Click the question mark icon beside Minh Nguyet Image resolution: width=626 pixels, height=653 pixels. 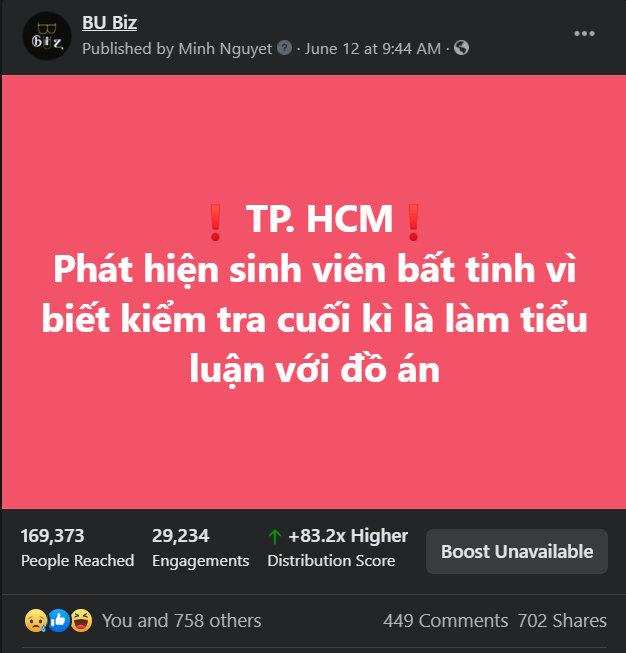point(284,48)
